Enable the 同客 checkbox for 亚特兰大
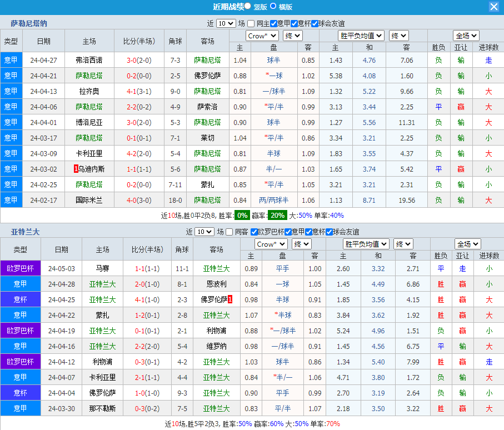504x430 pixels. tap(229, 232)
